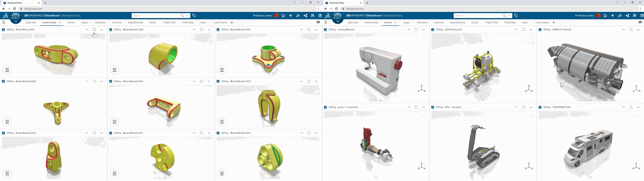Switch to Demos tab in the left window

click(71, 22)
